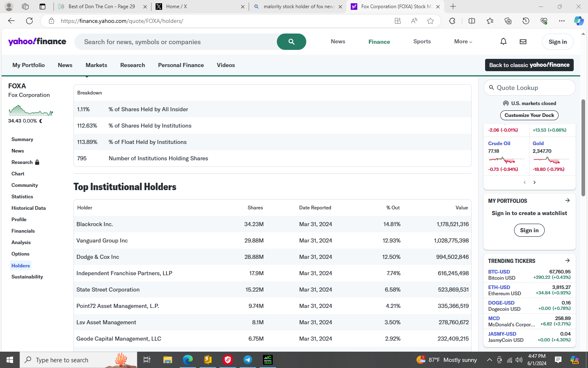Open the browser history icon
The height and width of the screenshot is (368, 588).
pos(526,21)
